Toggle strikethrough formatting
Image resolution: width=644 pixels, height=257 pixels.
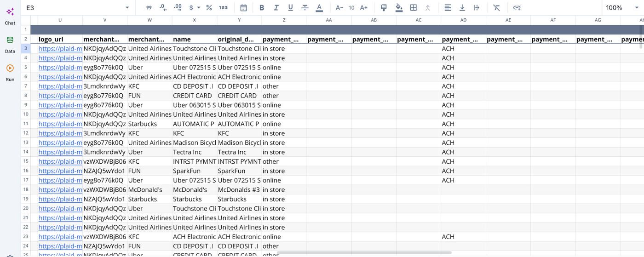point(305,7)
